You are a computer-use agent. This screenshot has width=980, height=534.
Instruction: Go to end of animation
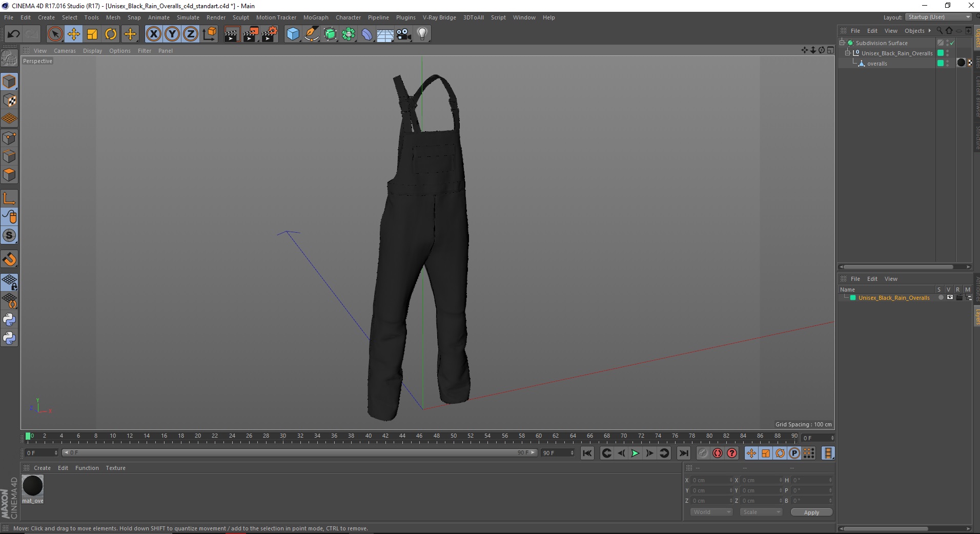point(684,453)
